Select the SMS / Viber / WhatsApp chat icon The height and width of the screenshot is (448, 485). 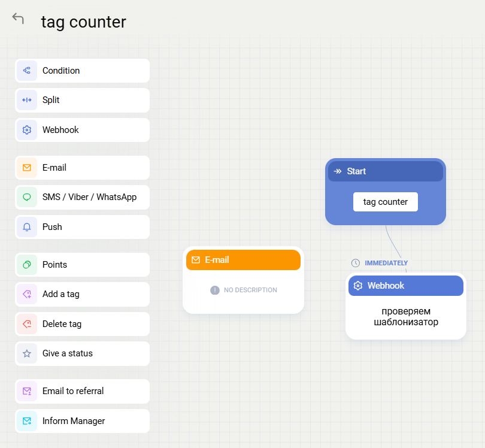tap(27, 197)
